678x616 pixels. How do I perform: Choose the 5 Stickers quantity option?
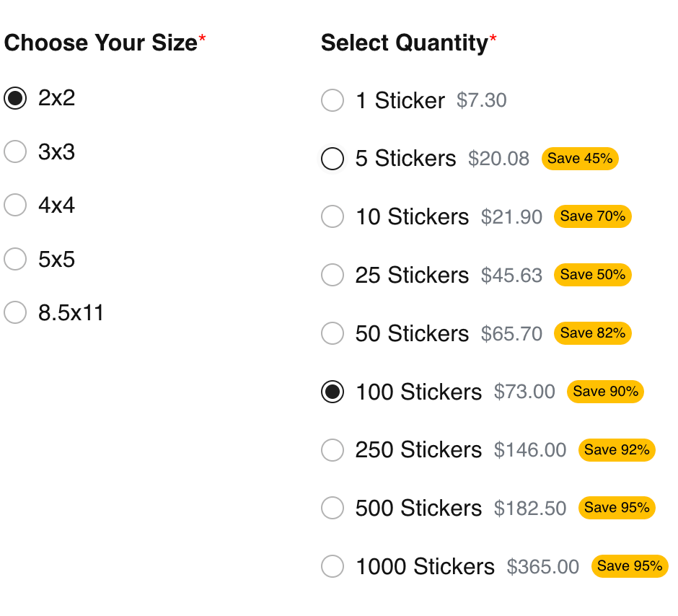point(333,159)
